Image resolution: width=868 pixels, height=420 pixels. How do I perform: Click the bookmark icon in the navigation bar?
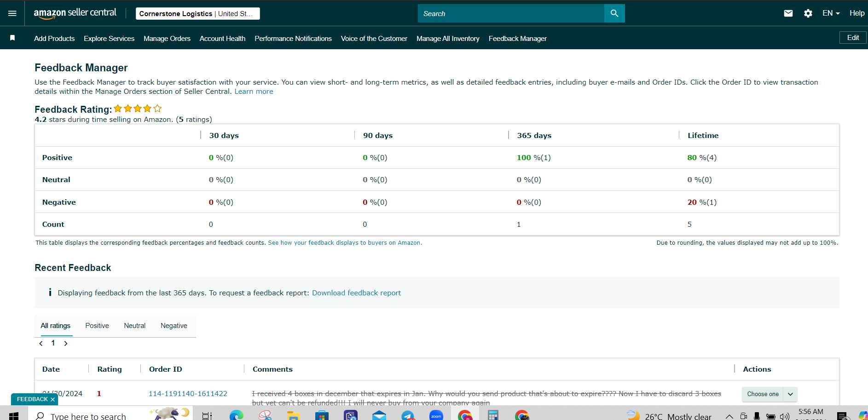coord(12,38)
